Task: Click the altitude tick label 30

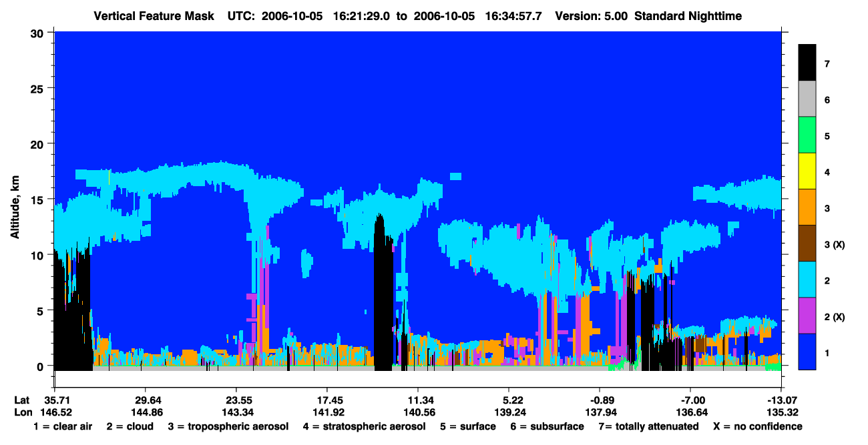Action: coord(39,32)
